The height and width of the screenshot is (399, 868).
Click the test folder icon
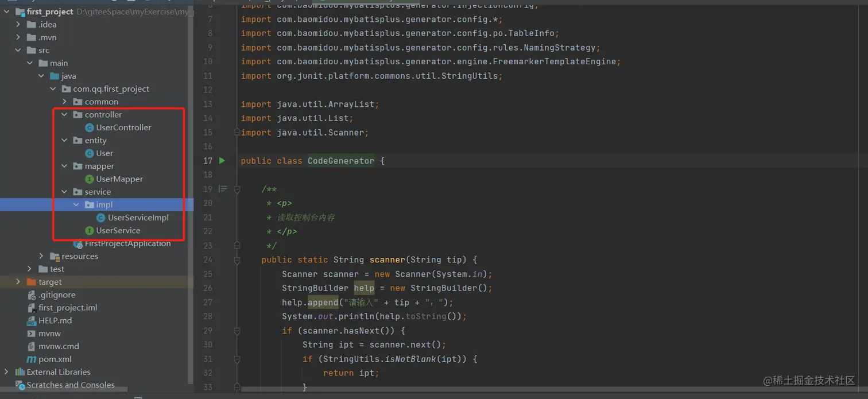point(43,269)
